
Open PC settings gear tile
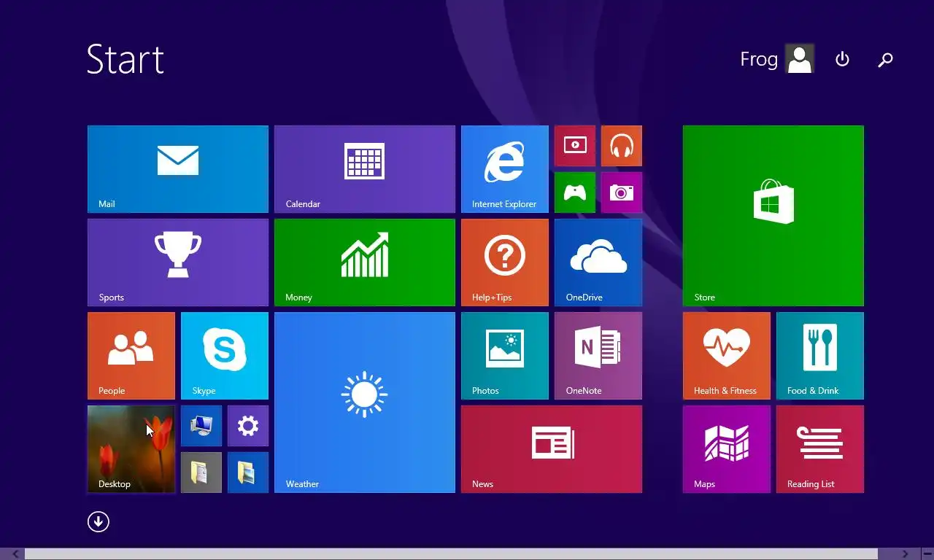248,426
